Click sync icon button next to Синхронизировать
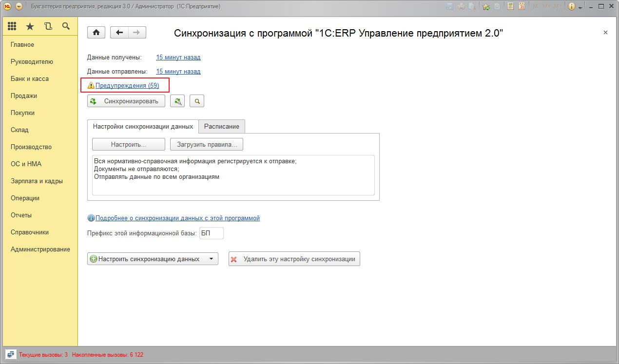Screen dimensions: 619x364 (x=177, y=101)
